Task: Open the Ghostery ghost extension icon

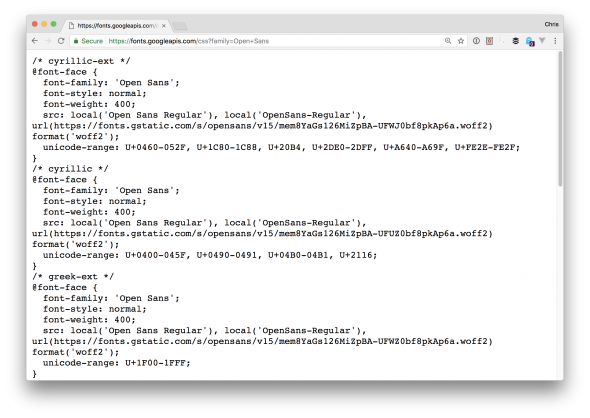Action: [x=530, y=41]
